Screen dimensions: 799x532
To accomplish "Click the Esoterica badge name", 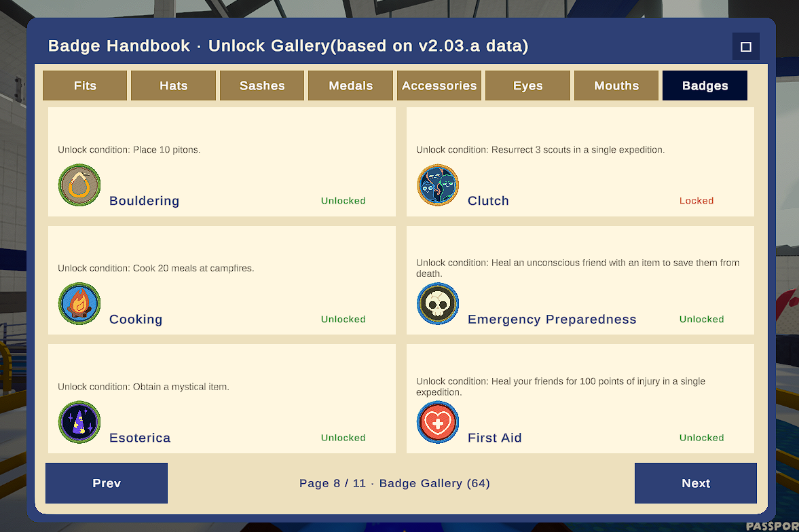I will [140, 438].
